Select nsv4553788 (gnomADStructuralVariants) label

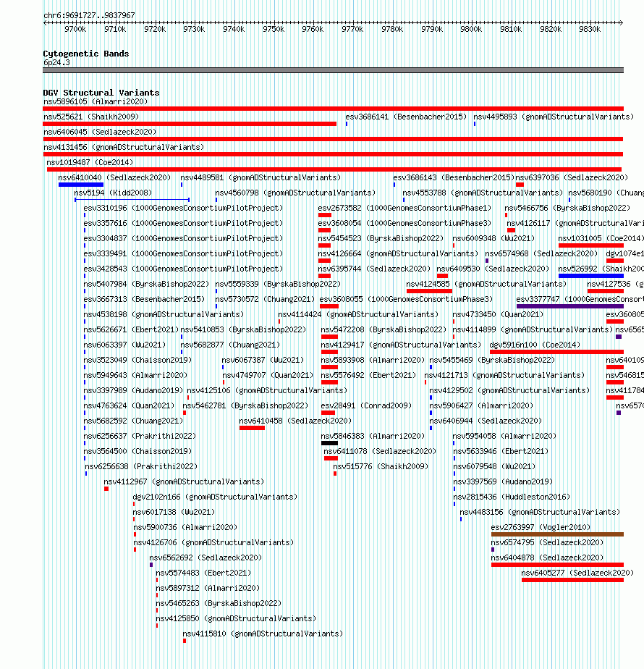pos(483,193)
